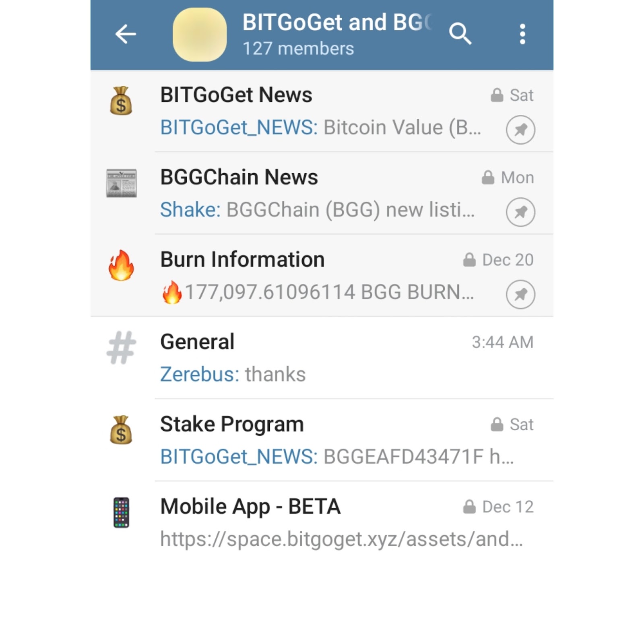Image resolution: width=644 pixels, height=644 pixels.
Task: Click the three-dot overflow menu
Action: [x=522, y=34]
